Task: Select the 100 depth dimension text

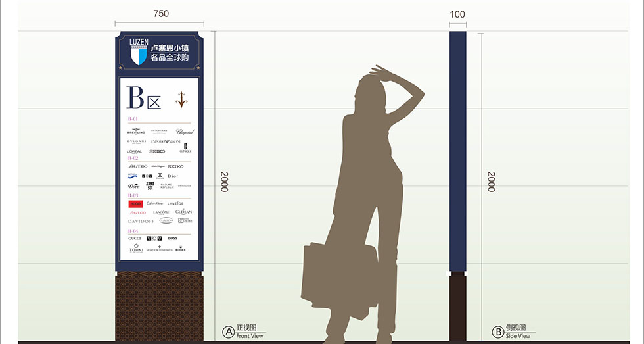Action: (457, 14)
